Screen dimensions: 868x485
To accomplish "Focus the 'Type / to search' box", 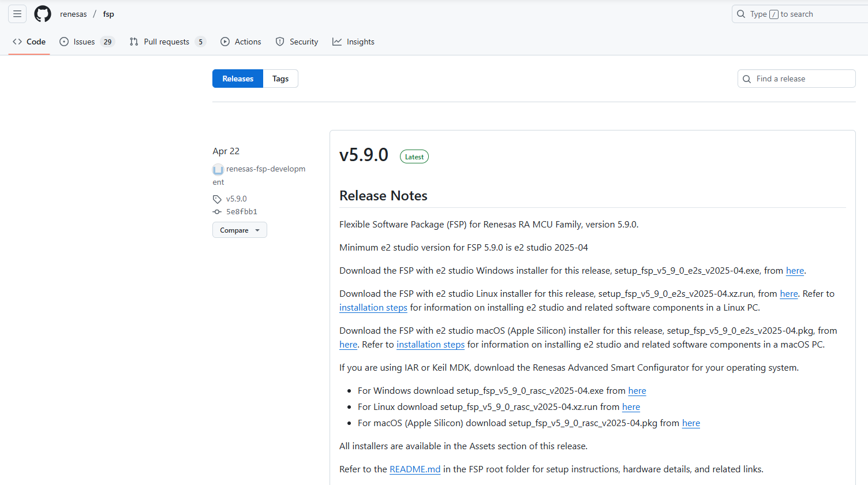I will click(800, 14).
